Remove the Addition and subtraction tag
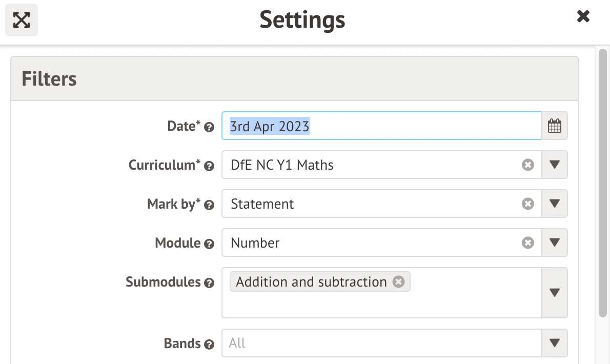The width and height of the screenshot is (610, 364). point(399,282)
